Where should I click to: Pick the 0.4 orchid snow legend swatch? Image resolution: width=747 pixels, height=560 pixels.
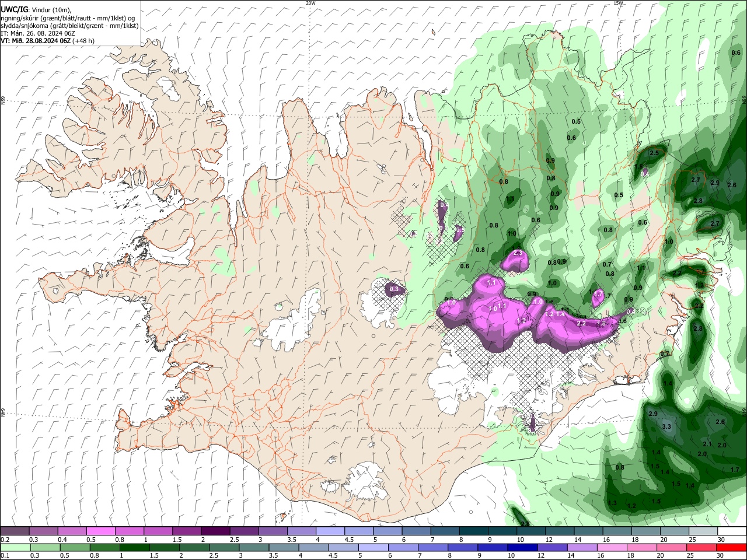[x=72, y=531]
